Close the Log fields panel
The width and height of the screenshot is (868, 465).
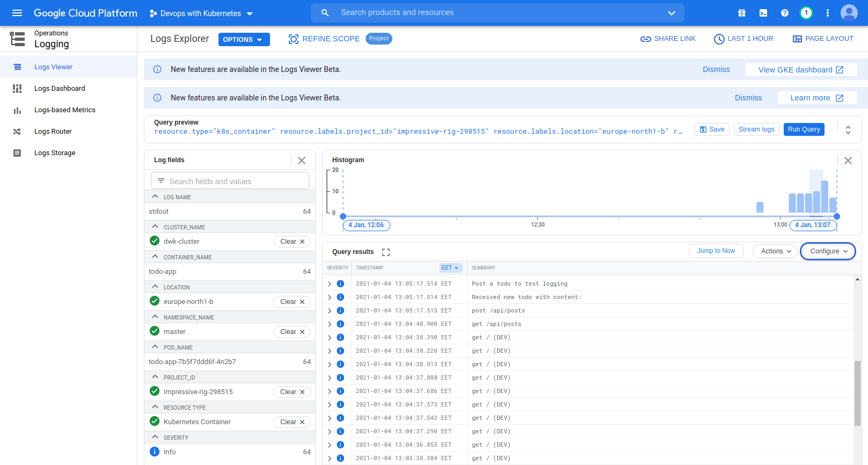coord(302,160)
